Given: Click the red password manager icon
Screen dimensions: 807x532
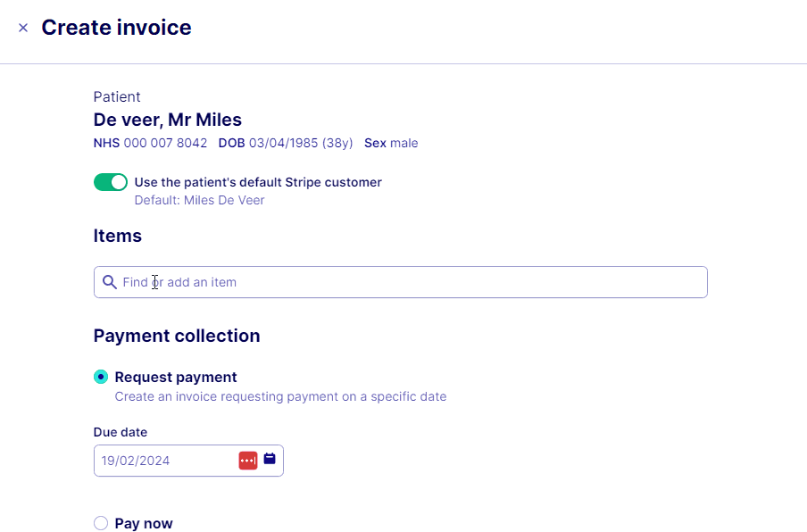Looking at the screenshot, I should pyautogui.click(x=248, y=461).
